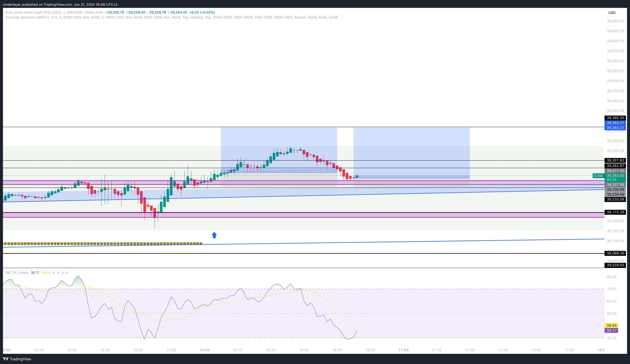The width and height of the screenshot is (630, 364).
Task: Open the Sonarlab Sessions indicator legend
Action: pos(171,17)
